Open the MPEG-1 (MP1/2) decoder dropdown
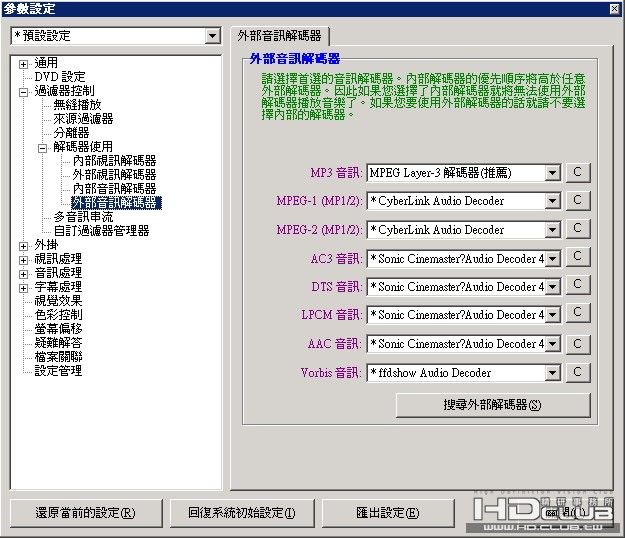Screen dimensions: 625x538 click(552, 201)
